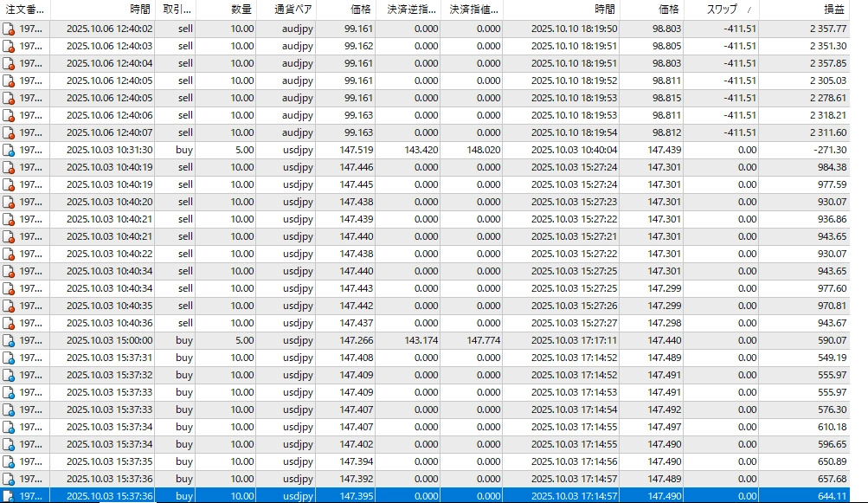
Task: Click the order icon for the 549.19 profit row
Action: [9, 358]
